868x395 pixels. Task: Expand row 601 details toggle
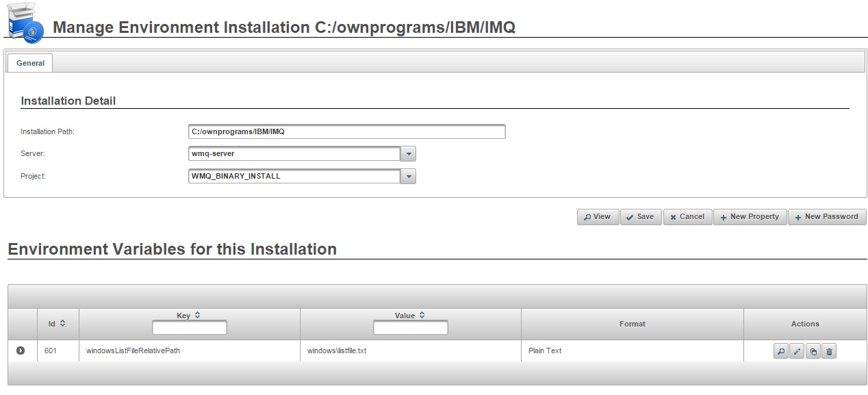21,351
